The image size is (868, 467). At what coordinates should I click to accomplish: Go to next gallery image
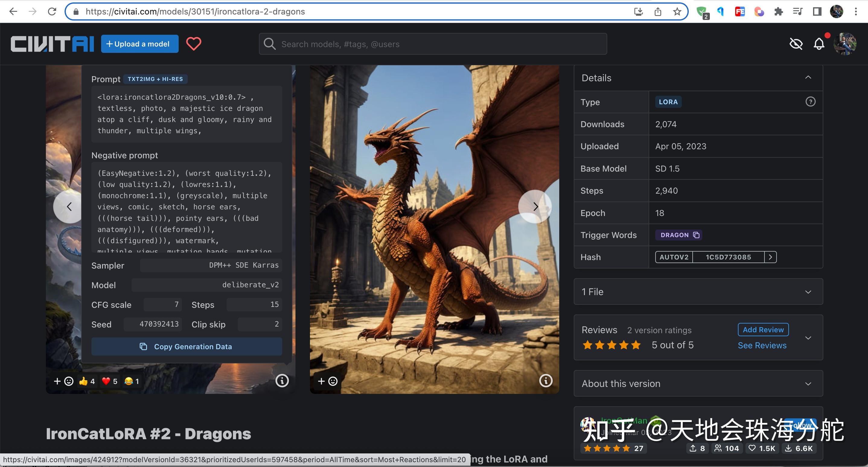[x=535, y=207]
